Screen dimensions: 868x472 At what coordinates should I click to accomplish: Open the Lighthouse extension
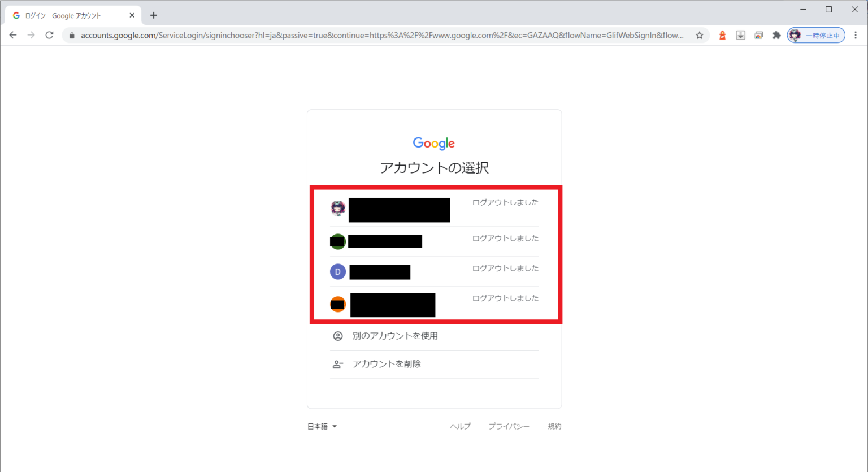tap(722, 35)
